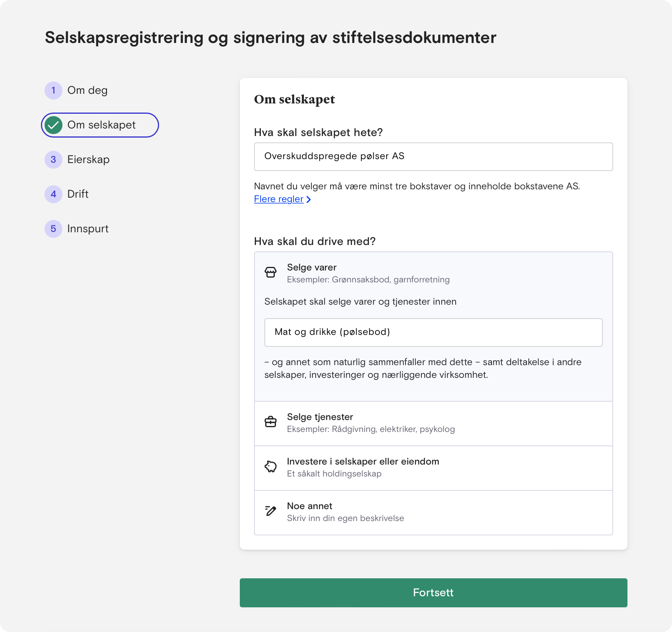Click step circle 5 beside Innspurt
Viewport: 672px width, 632px height.
[x=53, y=229]
